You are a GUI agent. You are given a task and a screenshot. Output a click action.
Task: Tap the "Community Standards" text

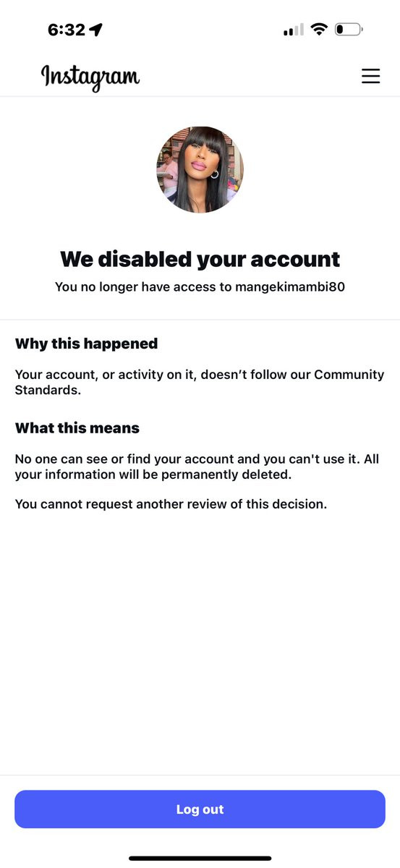[x=200, y=382]
